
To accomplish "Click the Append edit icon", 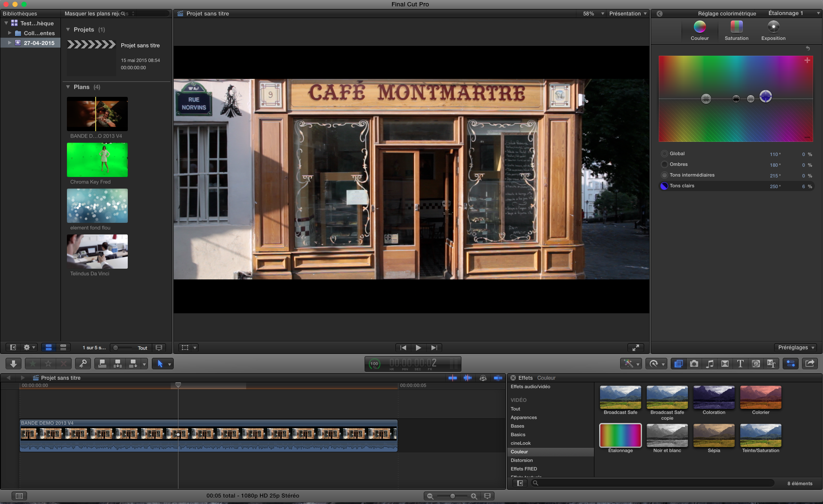I will pos(132,363).
